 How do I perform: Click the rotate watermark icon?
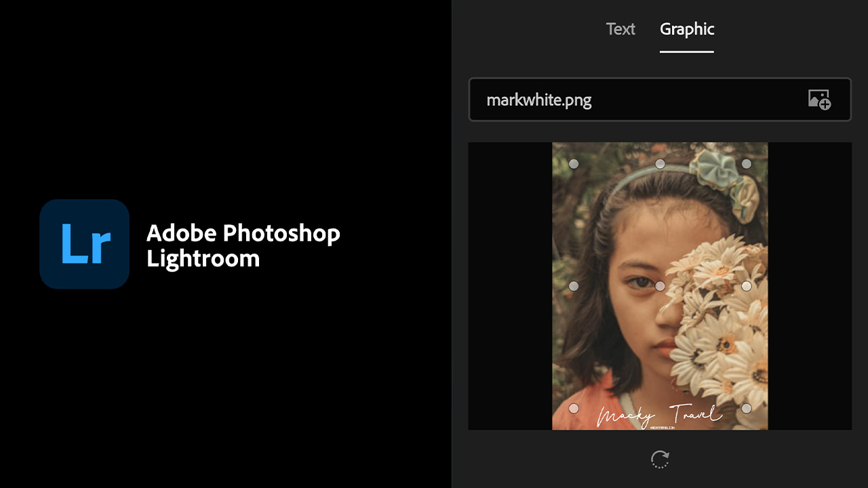tap(660, 460)
